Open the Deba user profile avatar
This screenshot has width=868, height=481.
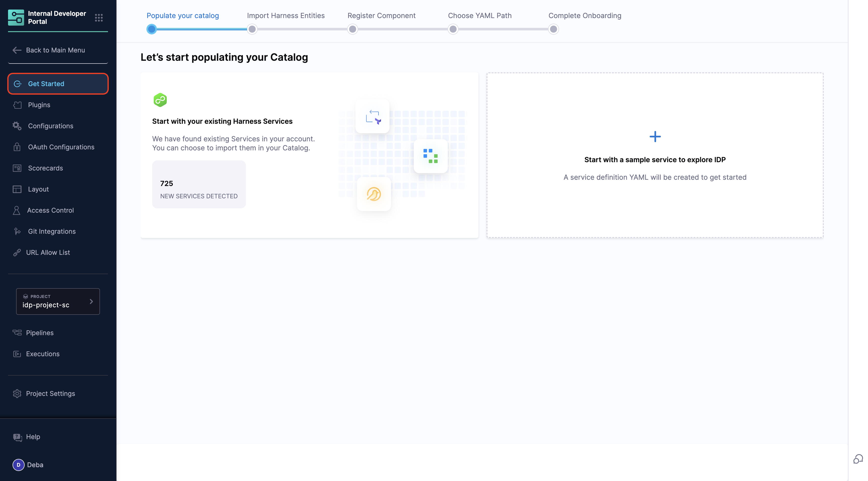(x=19, y=465)
